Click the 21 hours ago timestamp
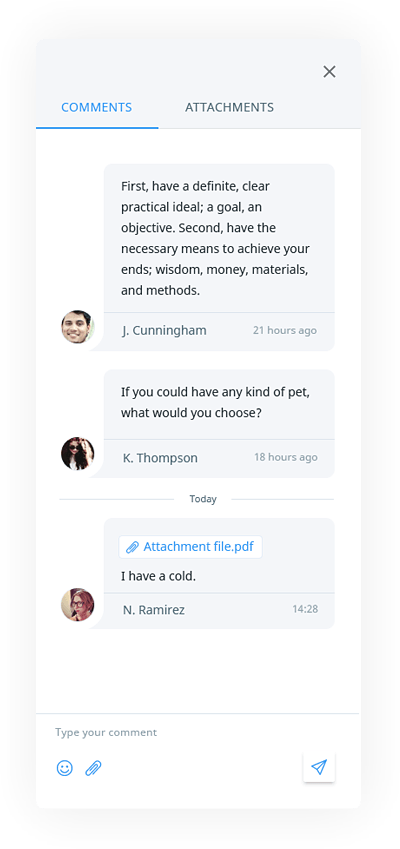Viewport: 400px width, 849px height. click(x=285, y=330)
